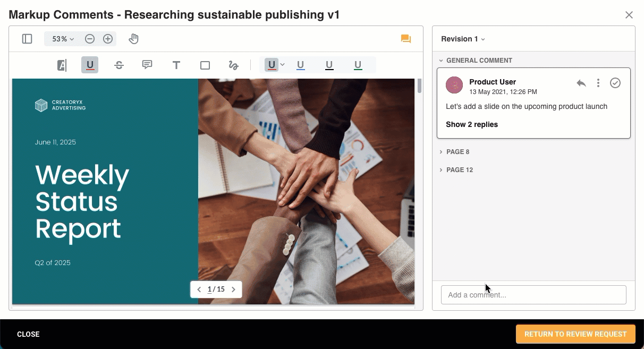
Task: Click the zoom in plus icon
Action: (x=108, y=39)
